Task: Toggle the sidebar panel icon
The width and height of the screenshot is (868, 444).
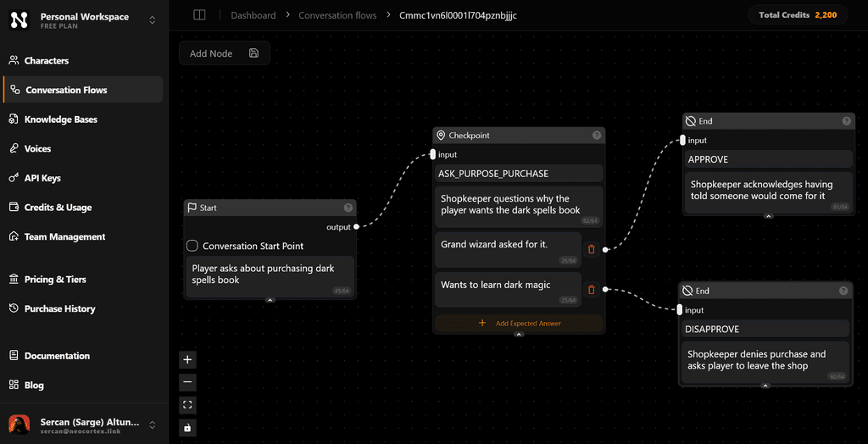Action: 199,15
